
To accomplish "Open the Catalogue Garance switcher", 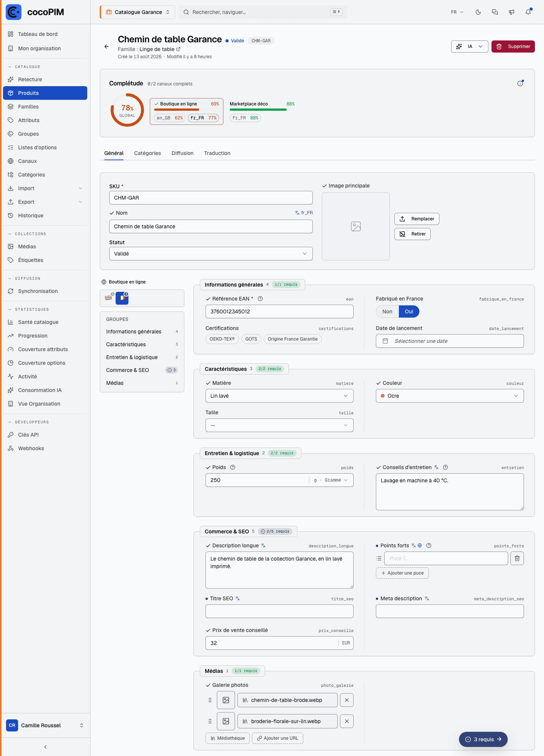I will (138, 12).
